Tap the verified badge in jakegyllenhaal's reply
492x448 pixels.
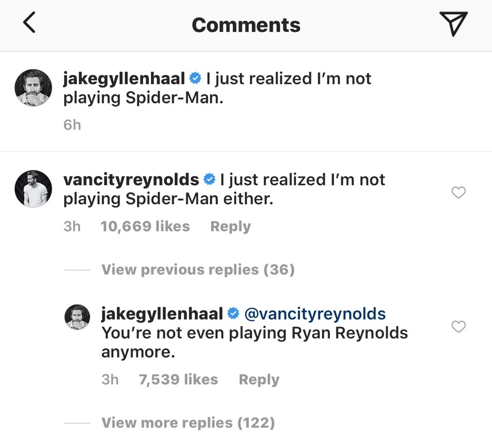pos(233,313)
